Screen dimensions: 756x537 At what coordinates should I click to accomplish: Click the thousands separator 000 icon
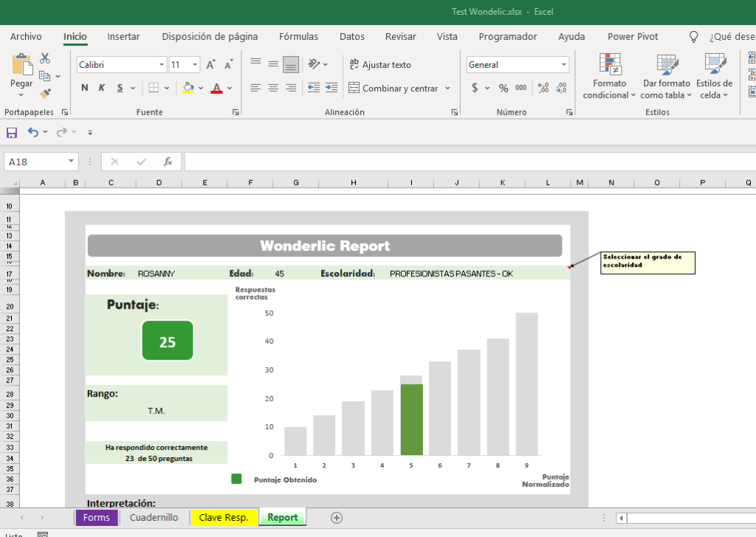click(521, 88)
